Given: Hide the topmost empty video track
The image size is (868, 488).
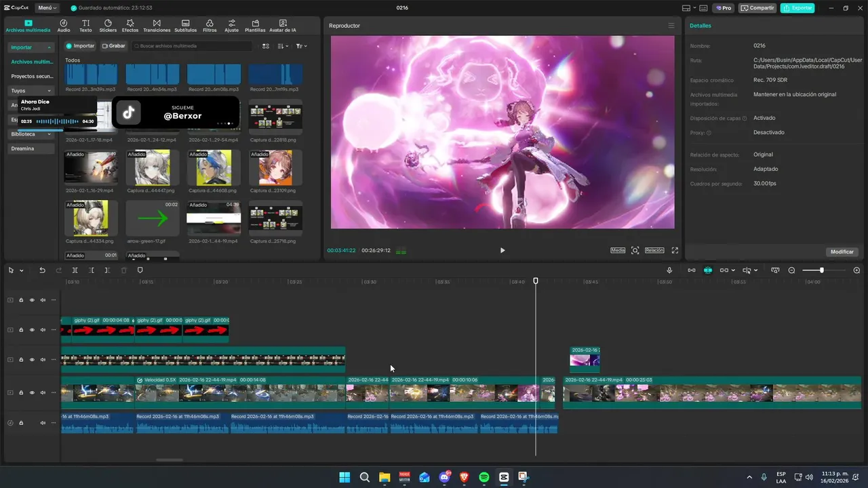Looking at the screenshot, I should (x=32, y=300).
